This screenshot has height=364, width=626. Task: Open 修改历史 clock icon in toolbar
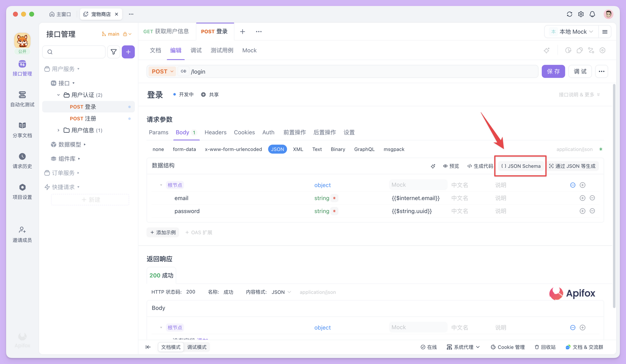(x=568, y=50)
